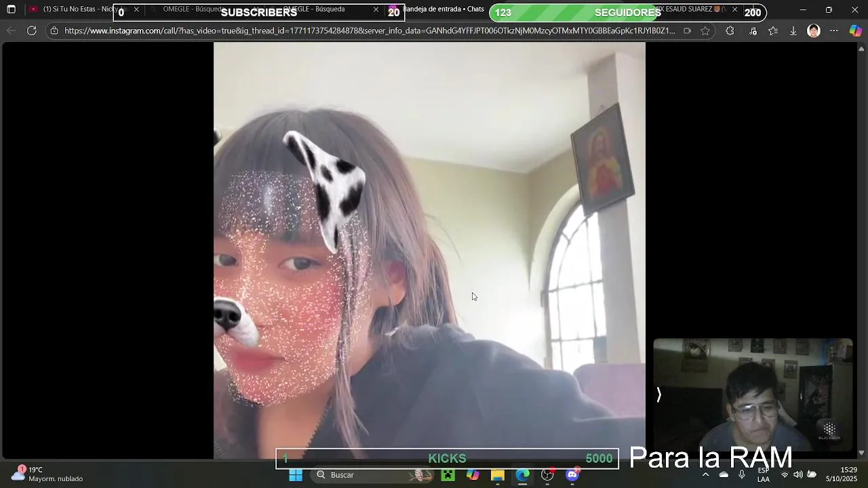Change the ESP LAA input language

(764, 474)
